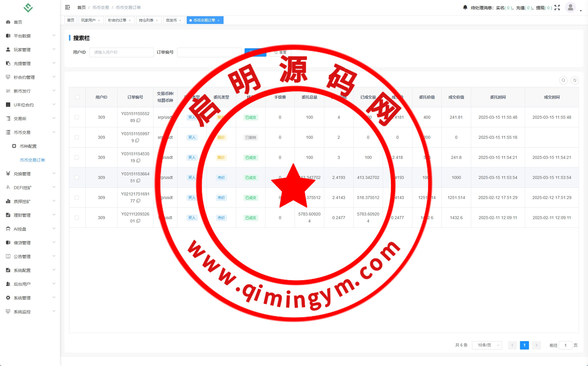
Task: Copy order number Y0315115555289
Action: click(138, 121)
